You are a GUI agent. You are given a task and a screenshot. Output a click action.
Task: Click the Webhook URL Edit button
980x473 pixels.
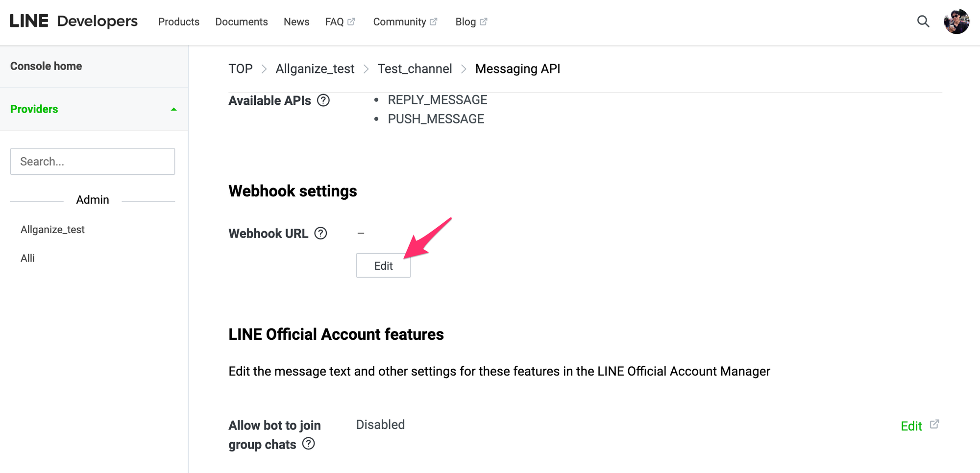383,265
